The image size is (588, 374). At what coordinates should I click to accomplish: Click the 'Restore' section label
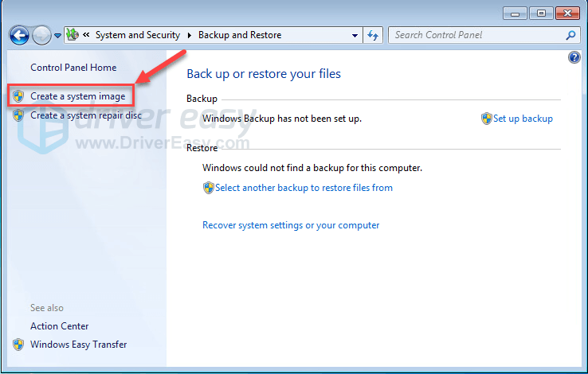(202, 148)
